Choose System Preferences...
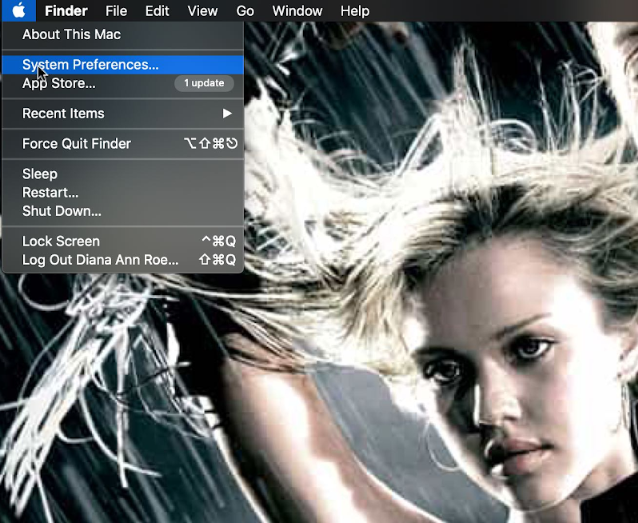This screenshot has width=638, height=523. [x=123, y=65]
